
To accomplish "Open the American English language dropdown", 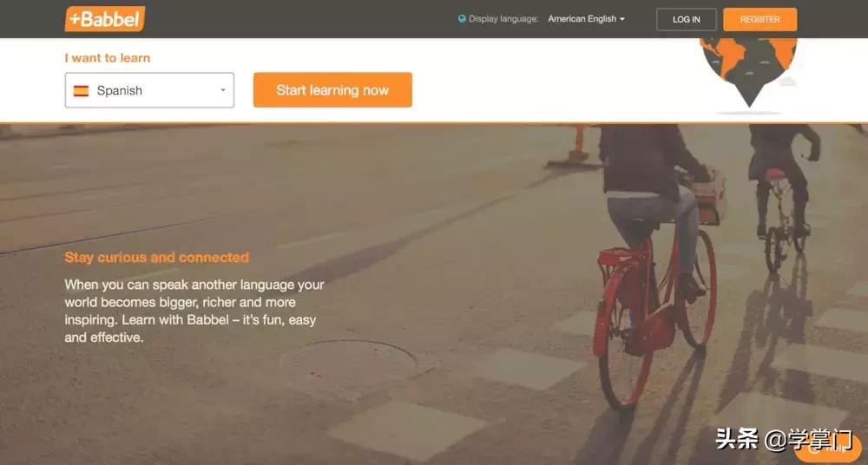I will [586, 19].
